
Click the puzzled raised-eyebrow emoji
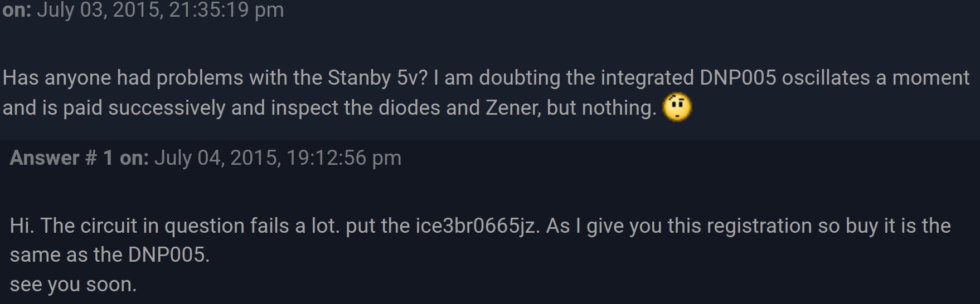click(x=677, y=107)
